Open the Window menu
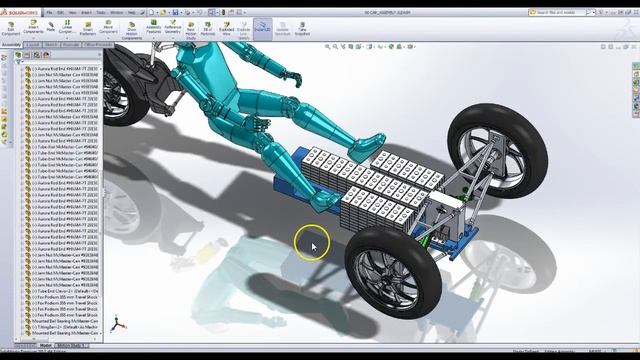640x360 pixels. [117, 13]
